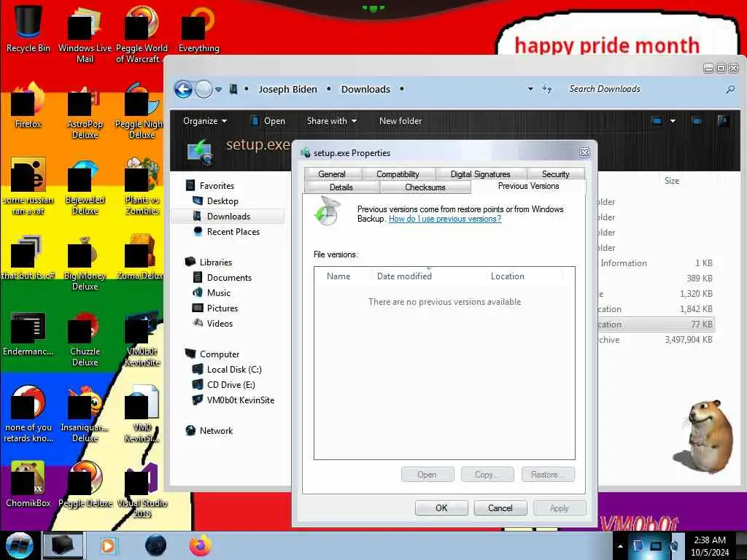Switch to the Compatibility tab
The height and width of the screenshot is (560, 747).
click(398, 174)
